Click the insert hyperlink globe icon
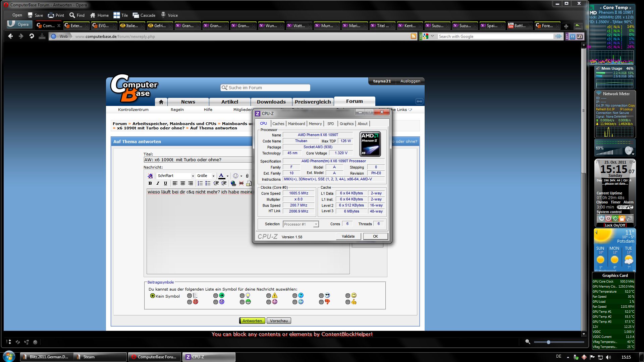Image resolution: width=644 pixels, height=362 pixels. point(233,183)
